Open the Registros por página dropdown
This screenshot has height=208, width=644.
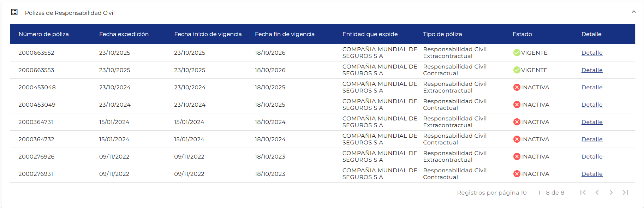tap(523, 192)
